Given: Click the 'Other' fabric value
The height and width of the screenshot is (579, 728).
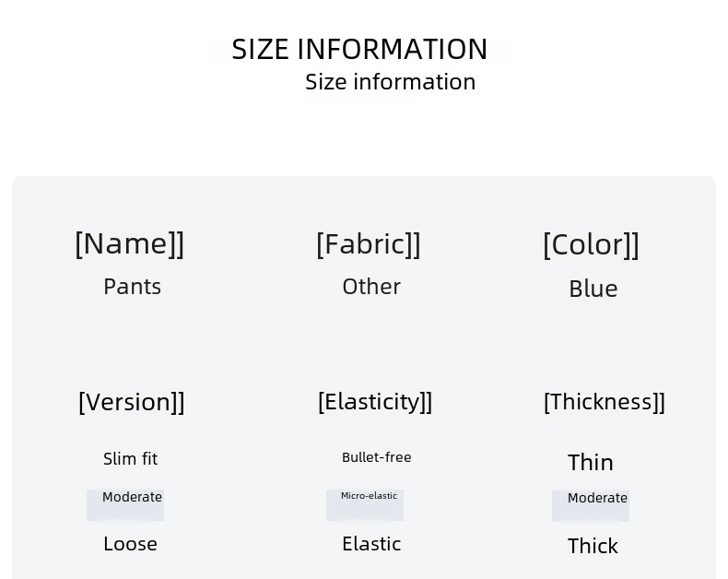Looking at the screenshot, I should [371, 287].
